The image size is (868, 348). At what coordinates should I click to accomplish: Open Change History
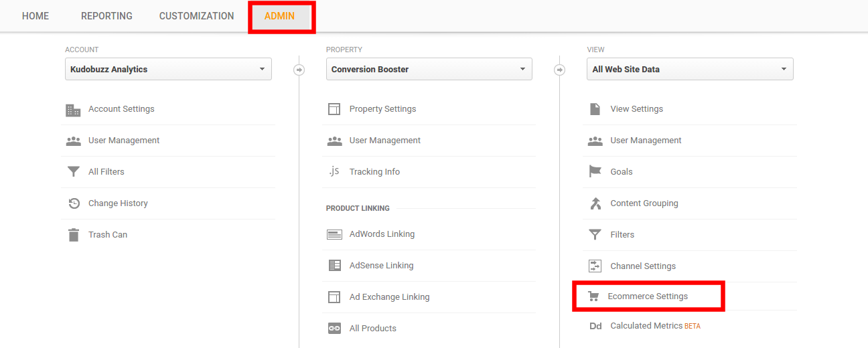tap(118, 203)
